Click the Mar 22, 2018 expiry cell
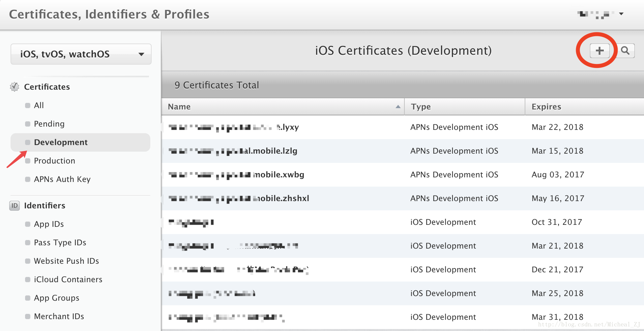644x331 pixels. [x=557, y=127]
